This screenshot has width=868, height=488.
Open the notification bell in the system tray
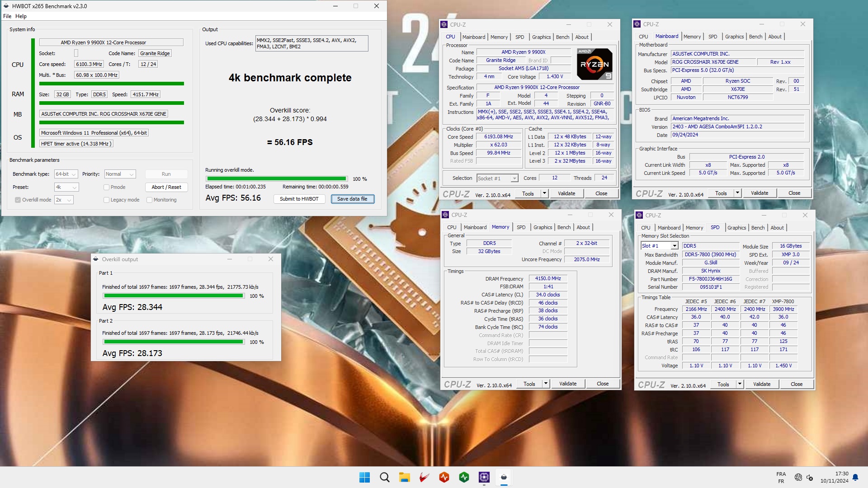[855, 477]
